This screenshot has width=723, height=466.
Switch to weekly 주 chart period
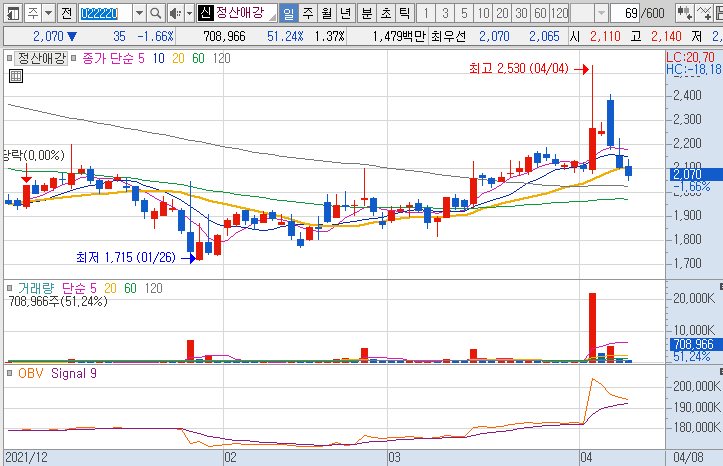click(308, 13)
